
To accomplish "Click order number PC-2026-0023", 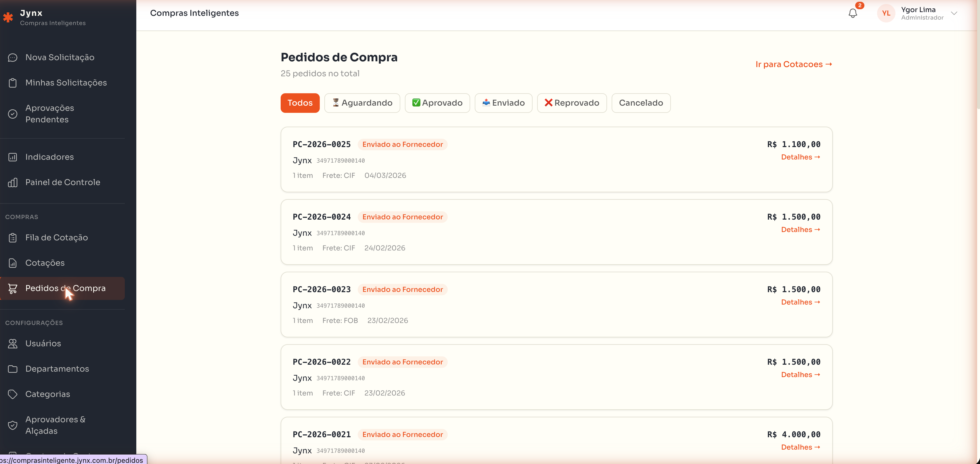I will [x=321, y=290].
